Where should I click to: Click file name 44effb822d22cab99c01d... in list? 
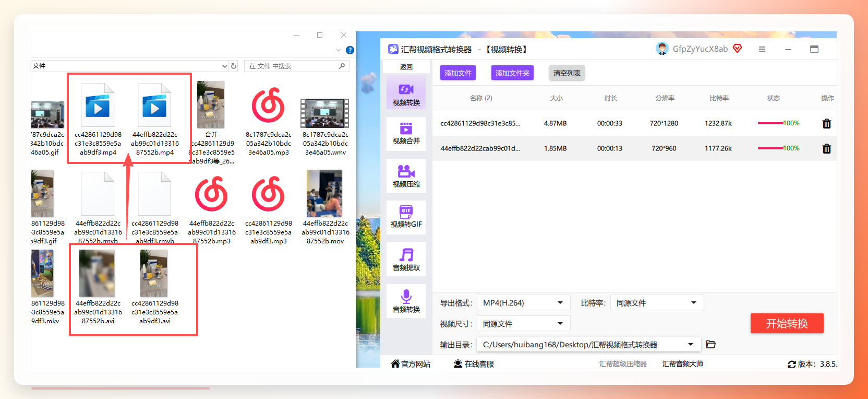(x=480, y=149)
